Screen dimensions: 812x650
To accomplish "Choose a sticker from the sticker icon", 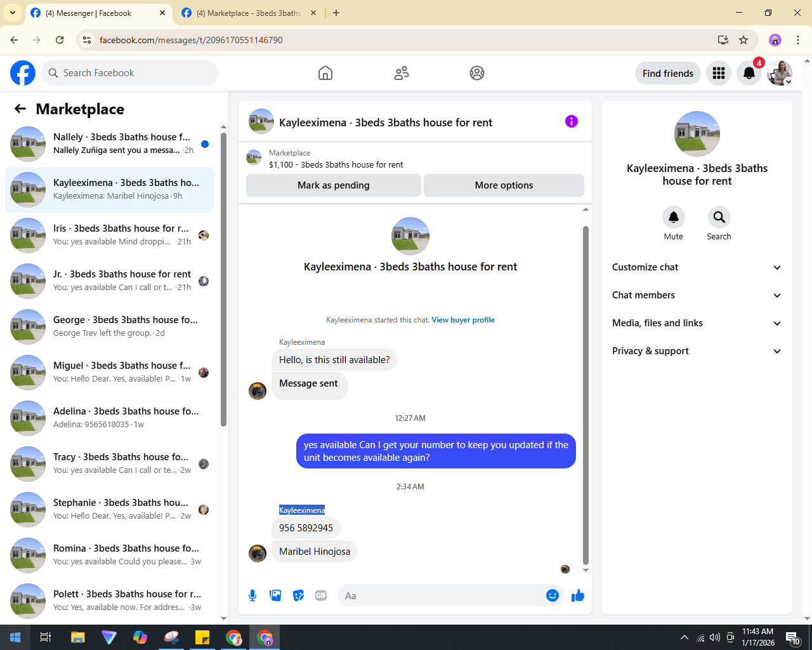I will 298,595.
